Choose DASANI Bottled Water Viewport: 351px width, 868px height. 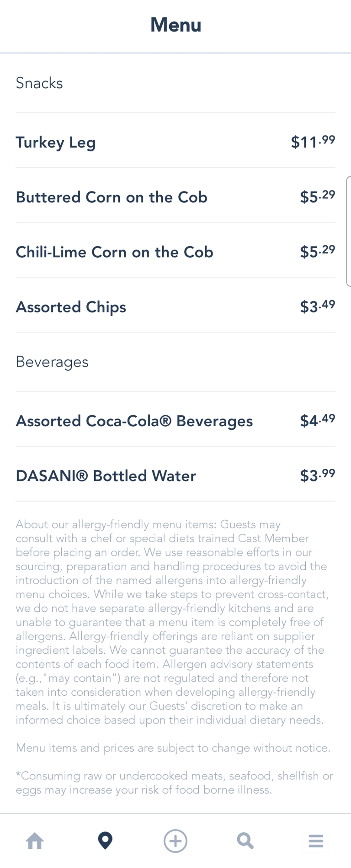point(106,476)
